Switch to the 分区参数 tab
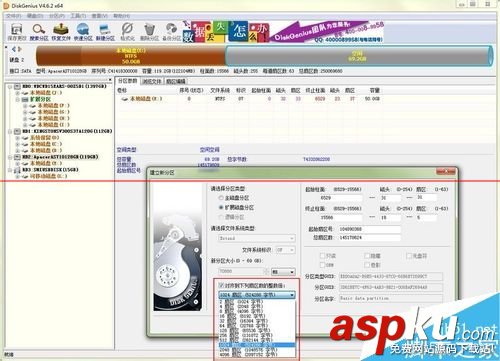Viewport: 500px width, 361px height. (x=128, y=81)
